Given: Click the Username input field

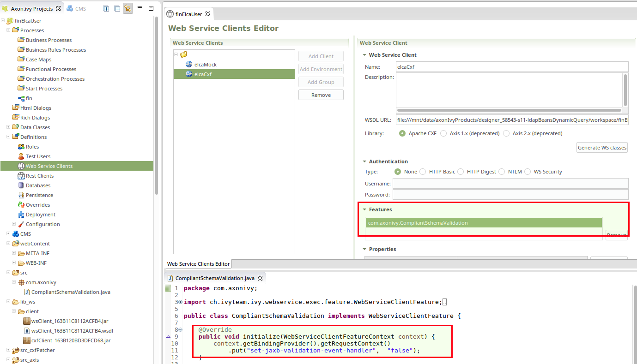Looking at the screenshot, I should point(510,184).
